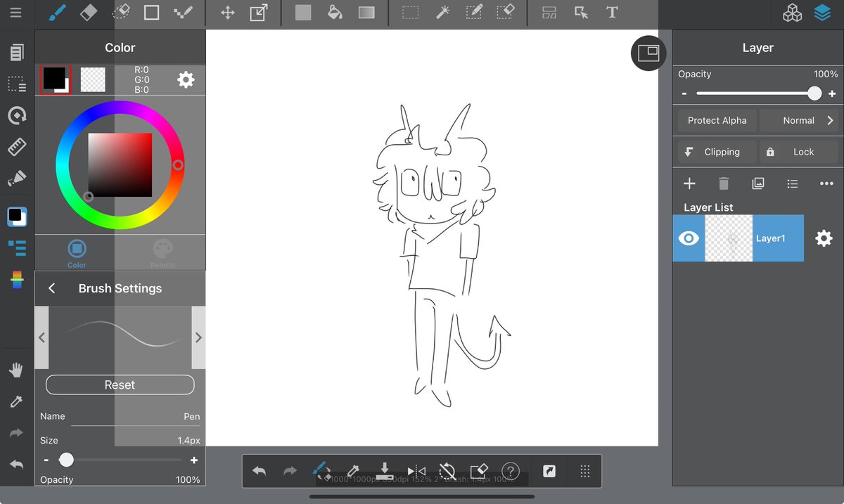This screenshot has height=504, width=844.
Task: Open the rainbow palette icon in sidebar
Action: pyautogui.click(x=17, y=280)
